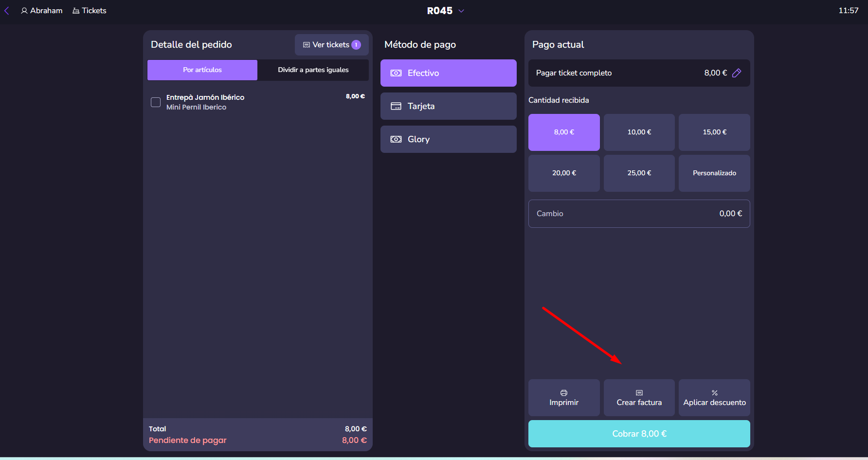Choose the Personalizado amount option
This screenshot has height=460, width=868.
[x=714, y=173]
